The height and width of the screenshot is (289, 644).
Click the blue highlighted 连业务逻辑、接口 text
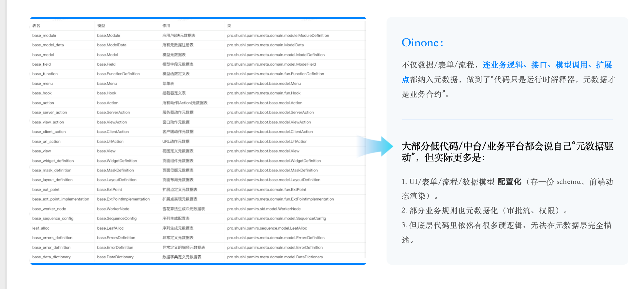click(x=515, y=65)
